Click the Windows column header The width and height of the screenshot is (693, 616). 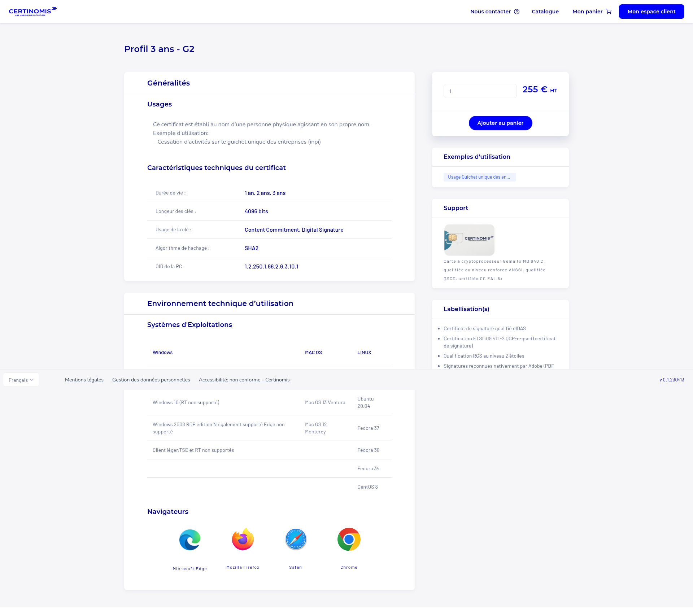[162, 353]
